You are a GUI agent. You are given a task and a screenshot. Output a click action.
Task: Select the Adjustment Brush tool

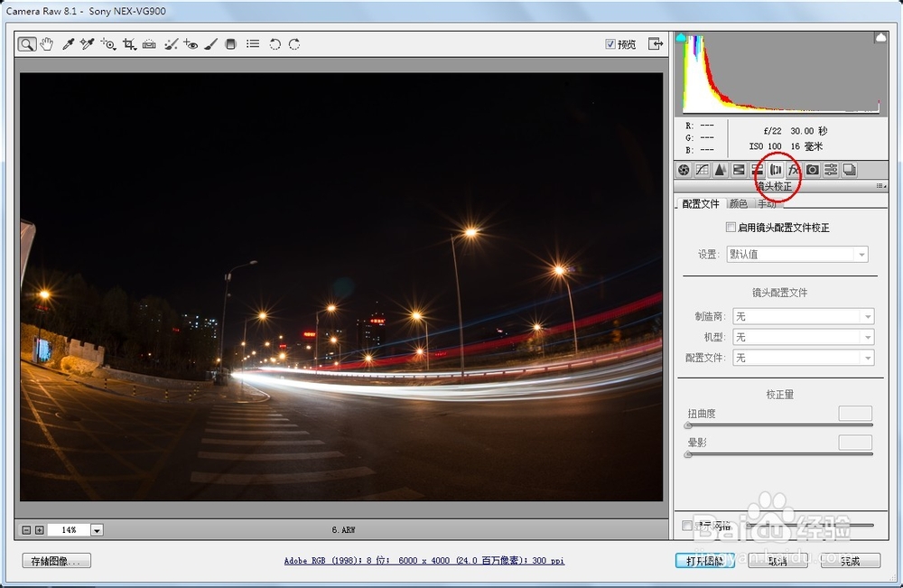(210, 43)
